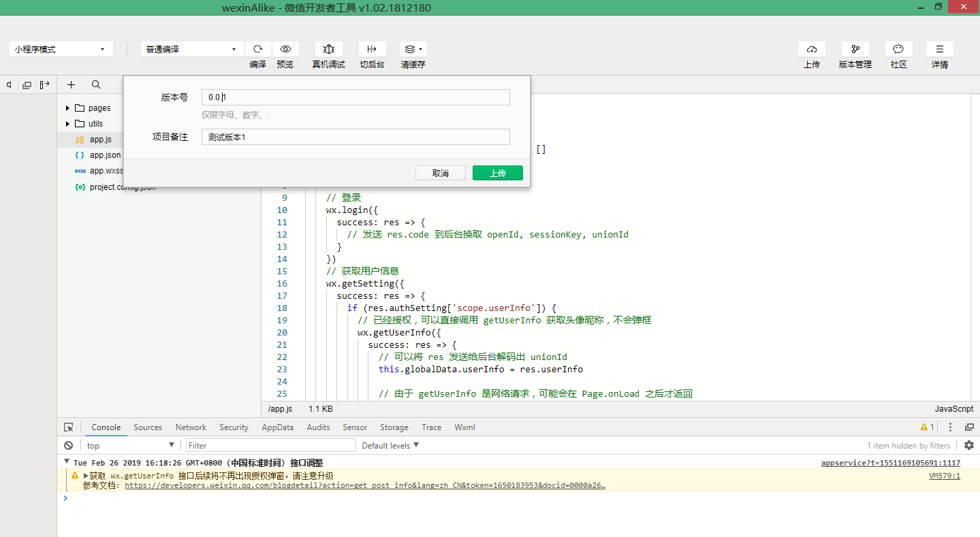Undock the devtools panel icon
980x537 pixels.
pyautogui.click(x=969, y=427)
